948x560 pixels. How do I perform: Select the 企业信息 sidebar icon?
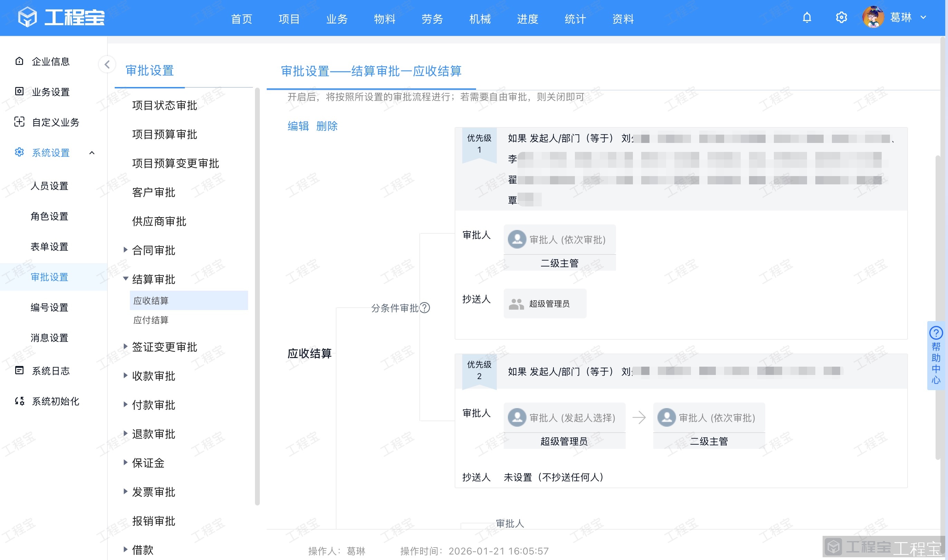[x=20, y=61]
